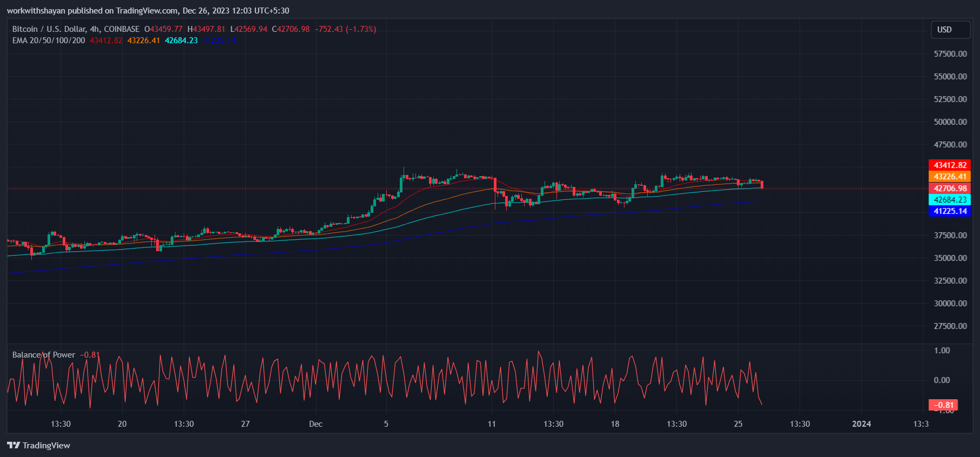The width and height of the screenshot is (980, 457).
Task: Click the -0.81 Balance of Power tag
Action: click(943, 405)
